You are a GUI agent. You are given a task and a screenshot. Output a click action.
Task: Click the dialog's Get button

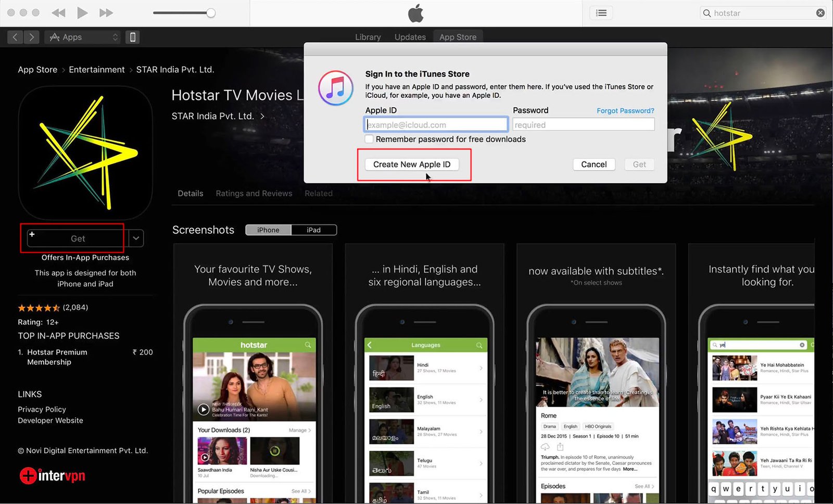(639, 165)
